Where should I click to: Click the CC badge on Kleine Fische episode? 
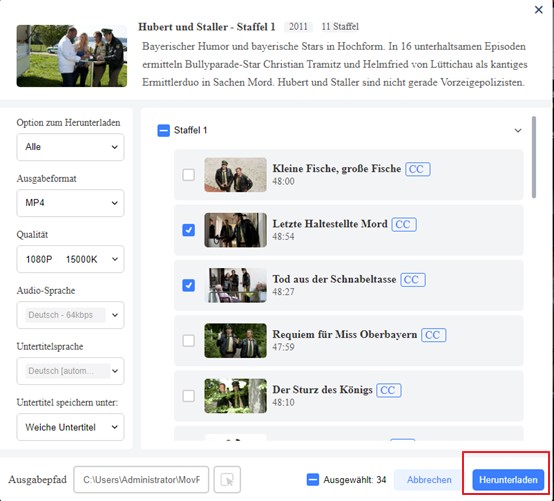pyautogui.click(x=417, y=169)
